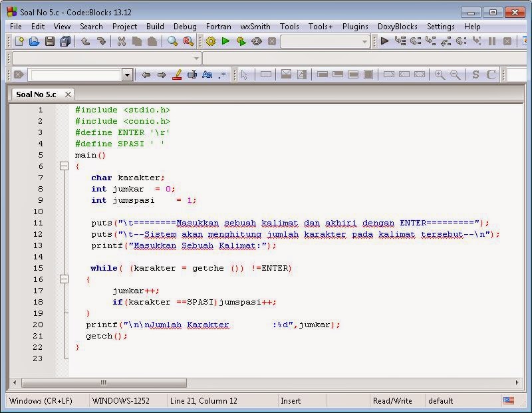Click the Zoom in magnifier icon
532x413 pixels.
(x=440, y=74)
